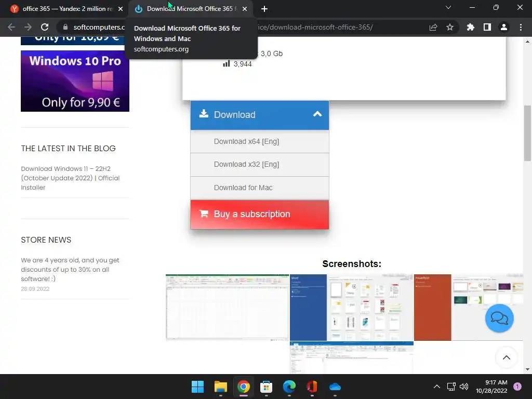This screenshot has width=532, height=399.
Task: Open Microsoft Edge from the taskbar
Action: click(289, 387)
